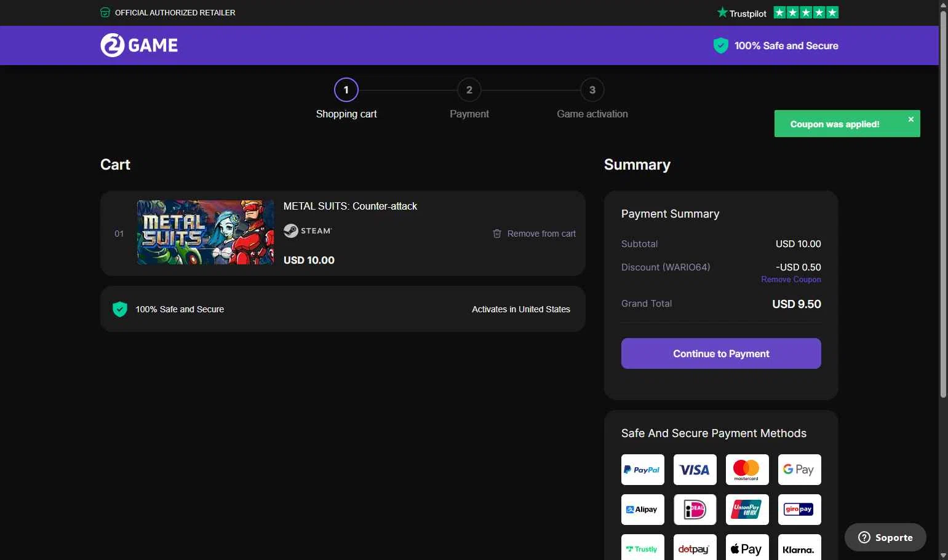The width and height of the screenshot is (948, 560).
Task: Select the Mastercard payment icon
Action: (x=747, y=470)
